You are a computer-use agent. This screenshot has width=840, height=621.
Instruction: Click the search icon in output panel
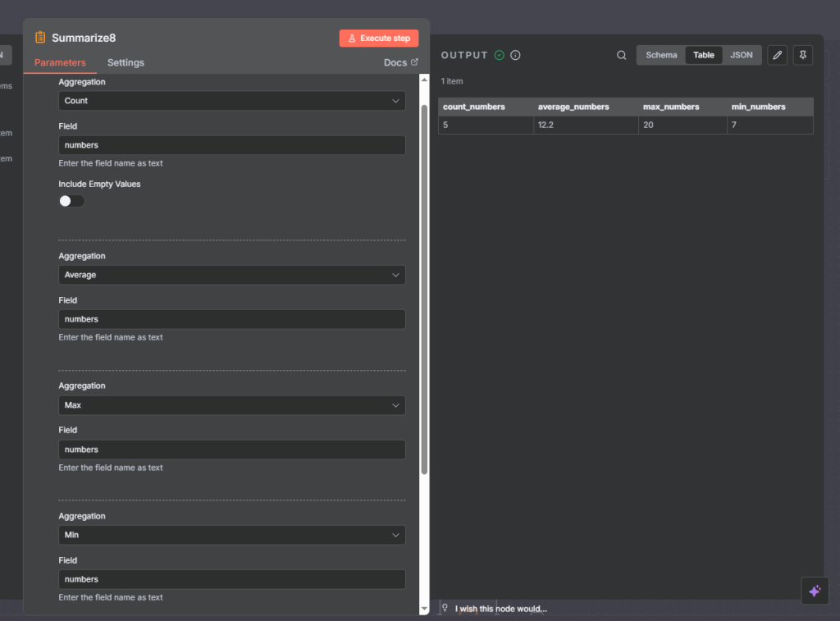tap(622, 55)
